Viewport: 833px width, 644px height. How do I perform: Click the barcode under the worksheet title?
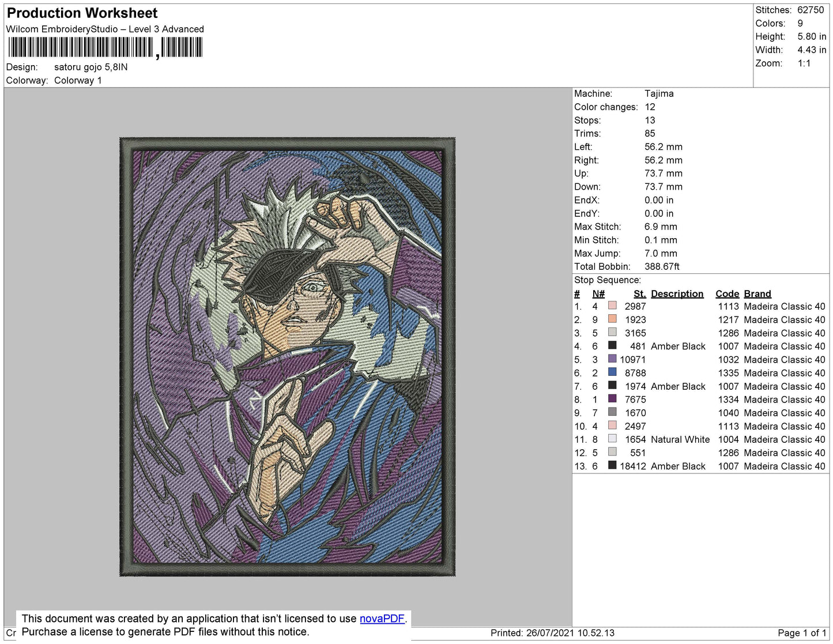[x=105, y=48]
